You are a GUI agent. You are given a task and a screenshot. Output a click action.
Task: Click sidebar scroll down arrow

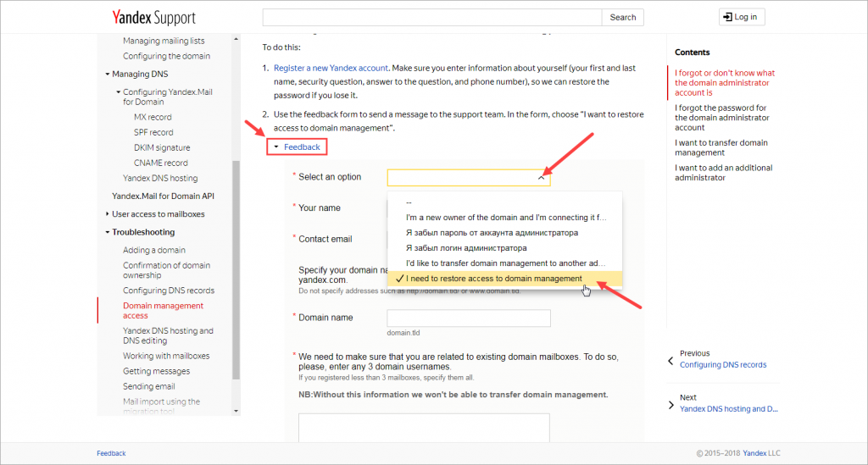(236, 411)
